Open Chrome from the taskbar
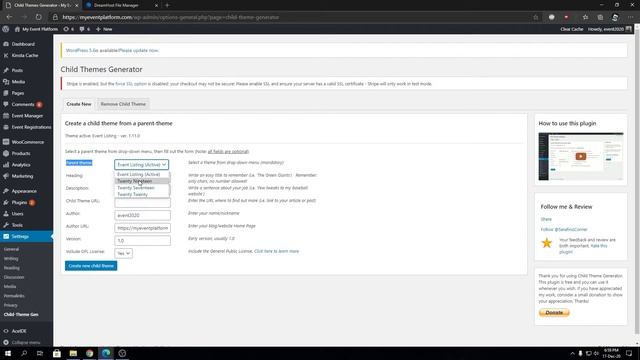Viewport: 640px width, 360px height. 89,353
